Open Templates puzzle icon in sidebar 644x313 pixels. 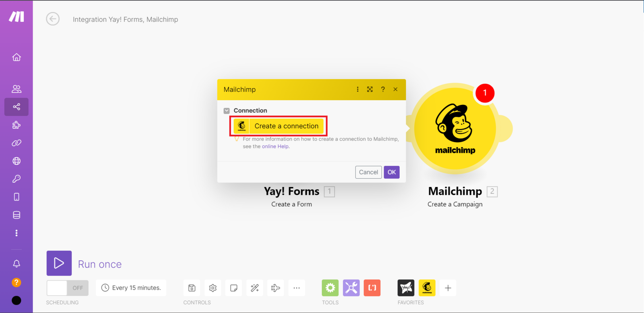(x=17, y=125)
